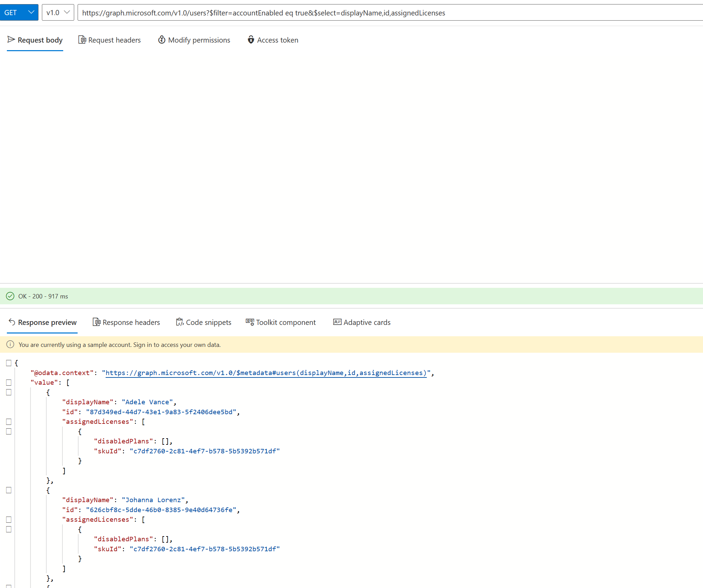Select the Code snippets icon
The image size is (703, 588).
pyautogui.click(x=180, y=322)
